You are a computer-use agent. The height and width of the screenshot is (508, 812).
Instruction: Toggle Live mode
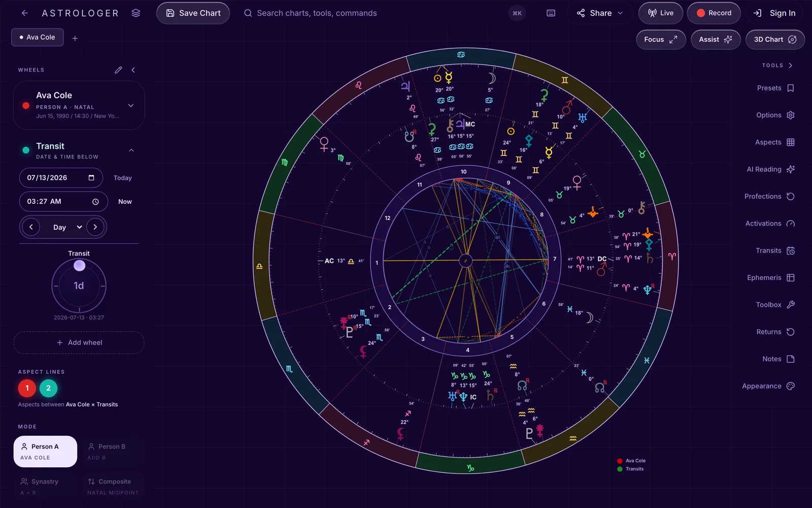(x=661, y=13)
